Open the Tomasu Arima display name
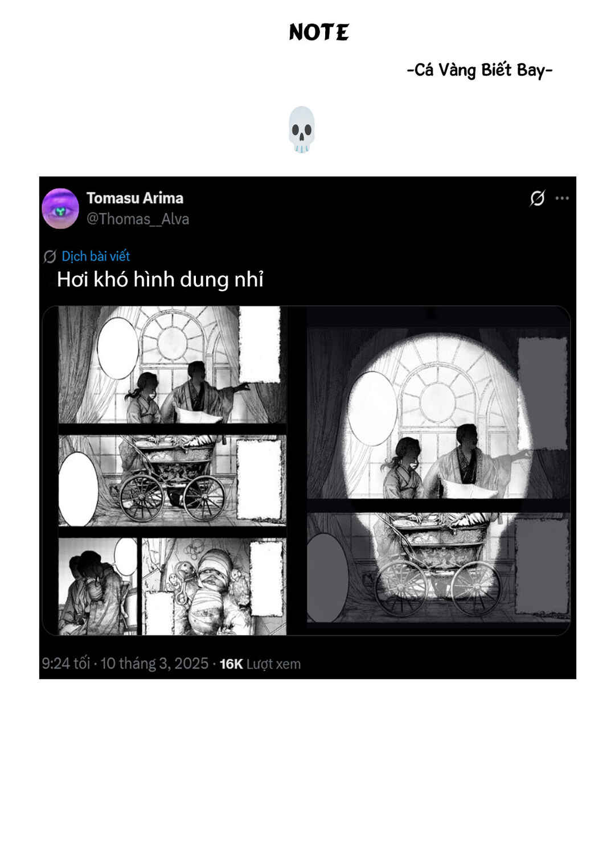 [135, 198]
